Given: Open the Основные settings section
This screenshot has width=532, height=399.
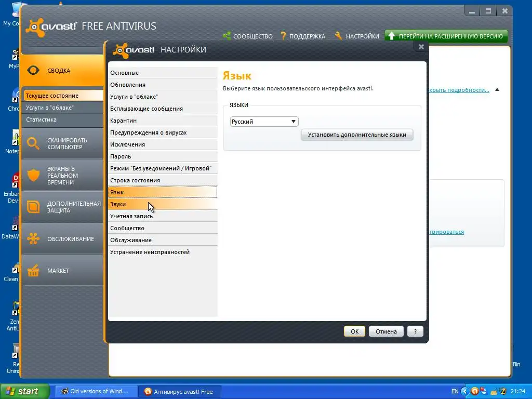Looking at the screenshot, I should (163, 73).
